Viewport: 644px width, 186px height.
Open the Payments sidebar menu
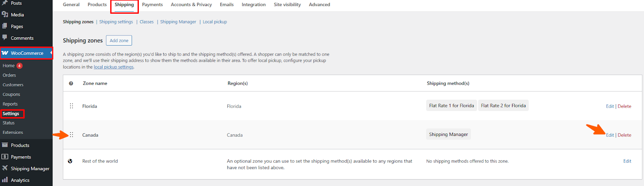coord(21,157)
